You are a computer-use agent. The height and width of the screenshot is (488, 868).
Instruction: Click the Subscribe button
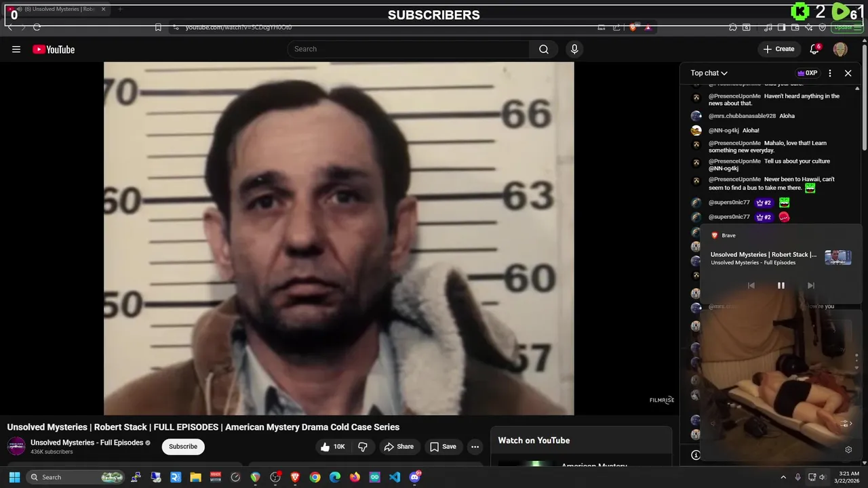click(183, 447)
